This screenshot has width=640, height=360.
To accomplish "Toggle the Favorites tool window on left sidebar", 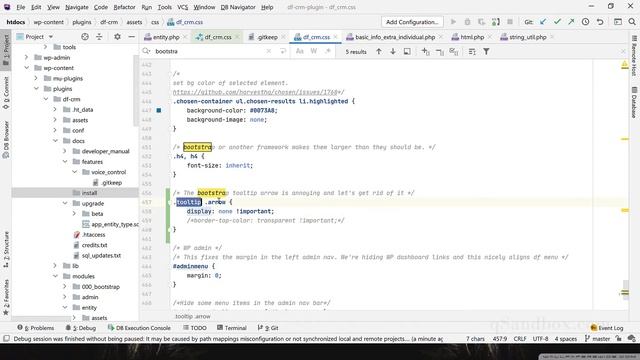I will click(x=6, y=297).
